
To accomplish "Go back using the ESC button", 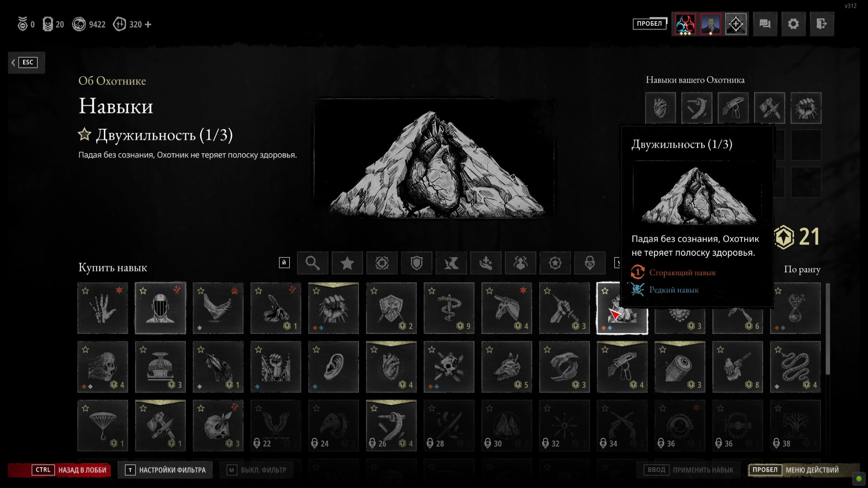I will (26, 62).
